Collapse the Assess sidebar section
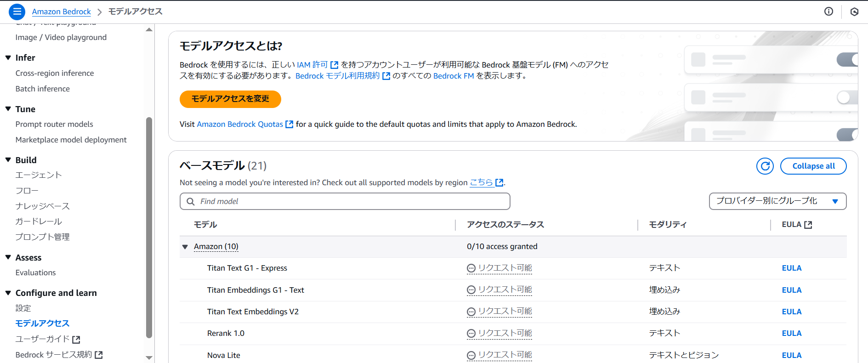 pyautogui.click(x=8, y=257)
